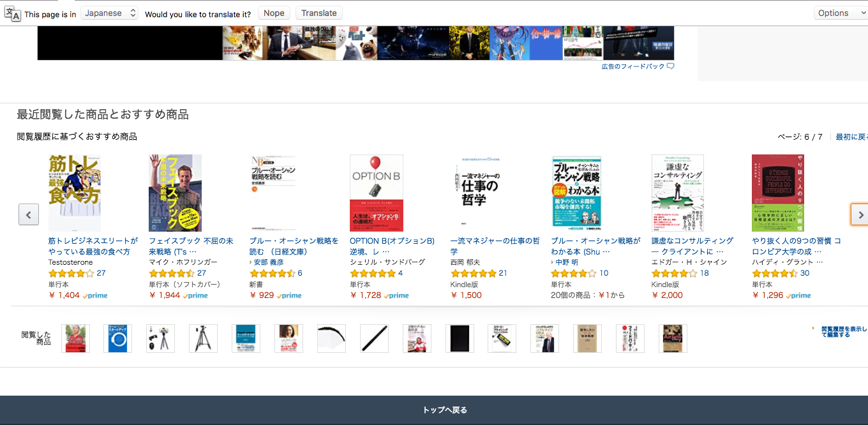Click 20個の商品:¥1から offer text

(x=588, y=295)
